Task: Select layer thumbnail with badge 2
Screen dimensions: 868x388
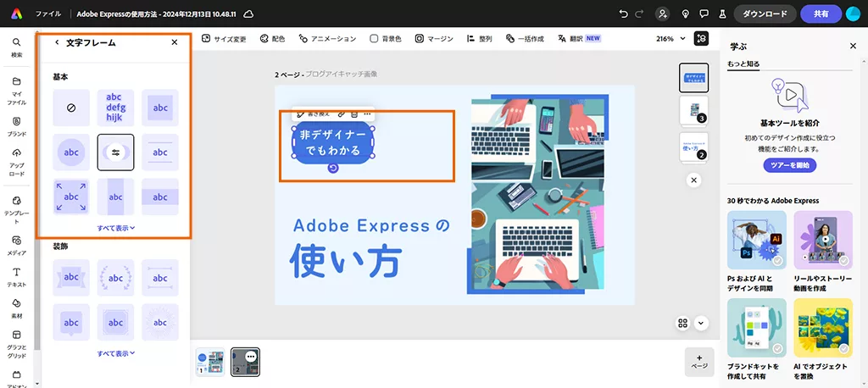Action: [x=693, y=147]
